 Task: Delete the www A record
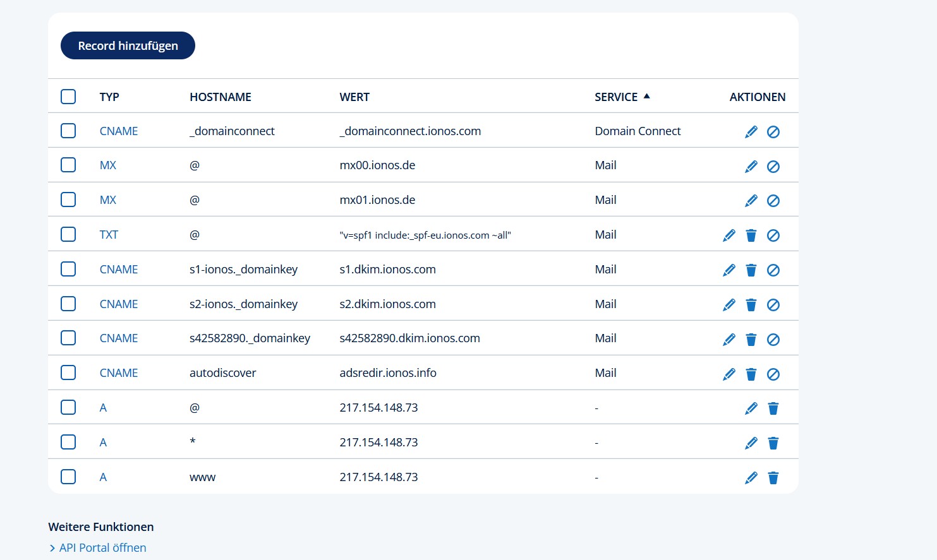click(x=773, y=478)
